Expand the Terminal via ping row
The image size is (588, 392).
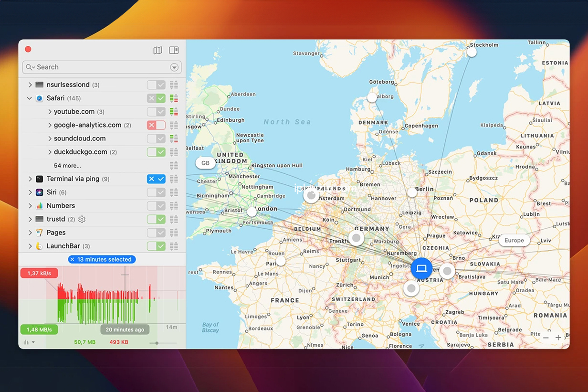[x=30, y=179]
